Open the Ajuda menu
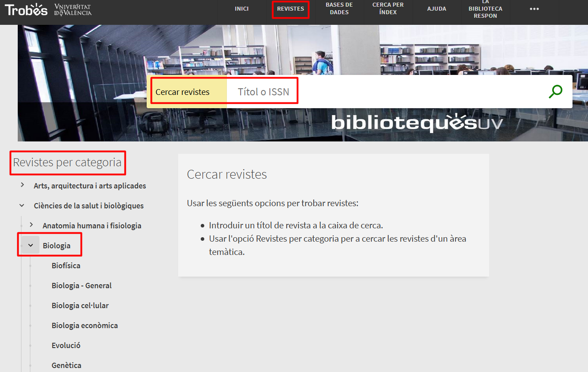This screenshot has width=588, height=372. point(436,9)
